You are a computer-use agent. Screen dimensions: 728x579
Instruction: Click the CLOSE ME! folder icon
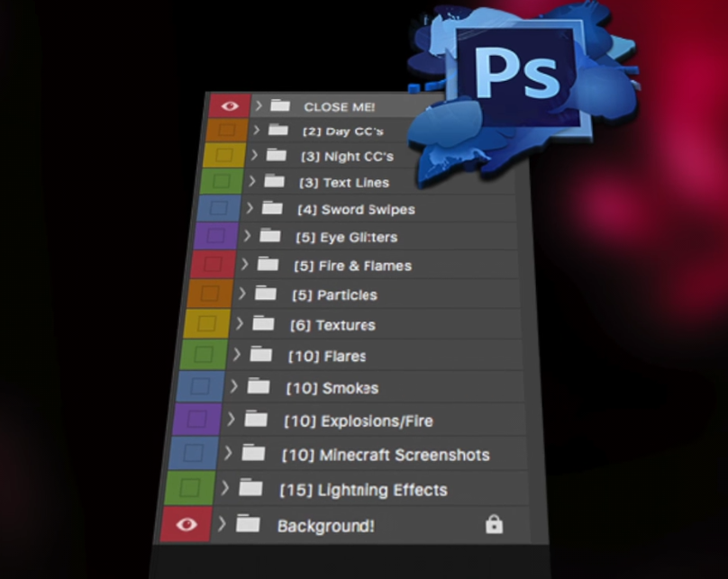click(280, 105)
